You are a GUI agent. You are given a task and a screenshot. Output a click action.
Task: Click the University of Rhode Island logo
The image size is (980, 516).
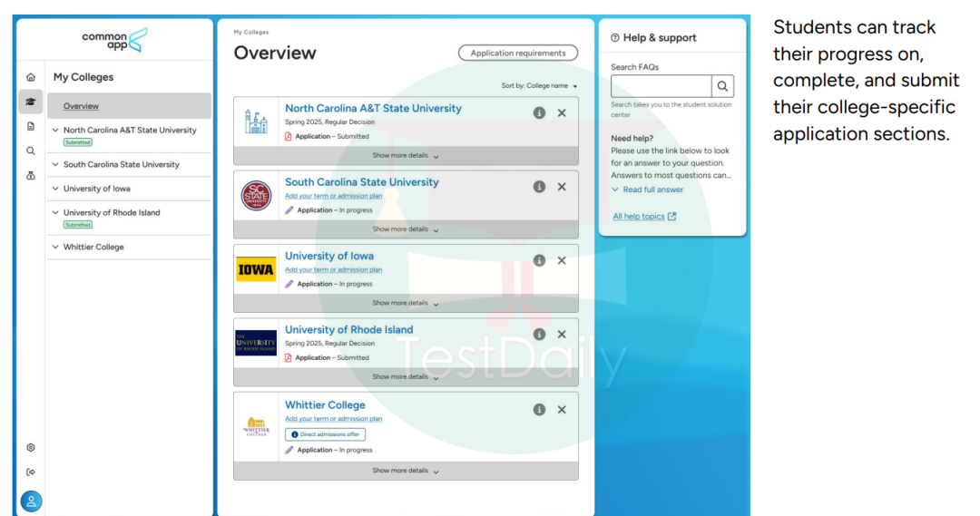[x=256, y=343]
